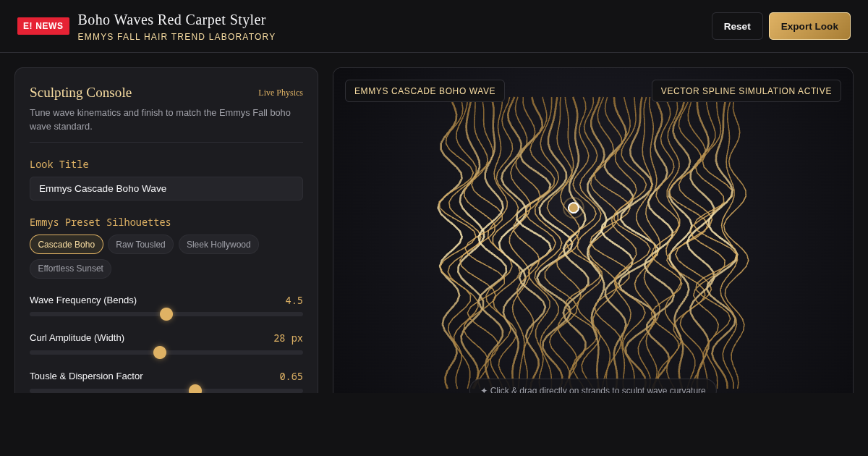The height and width of the screenshot is (456, 868).
Task: Reset the styler settings
Action: click(737, 26)
